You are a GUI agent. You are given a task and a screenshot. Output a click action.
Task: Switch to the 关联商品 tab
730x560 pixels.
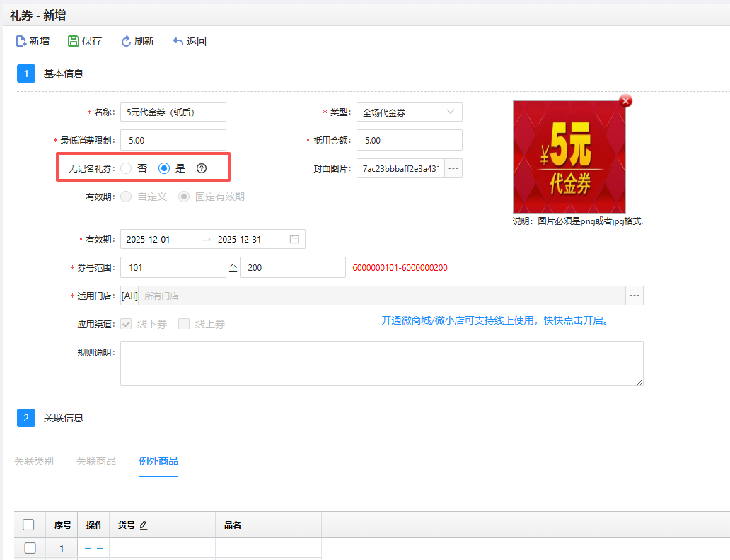pos(96,461)
